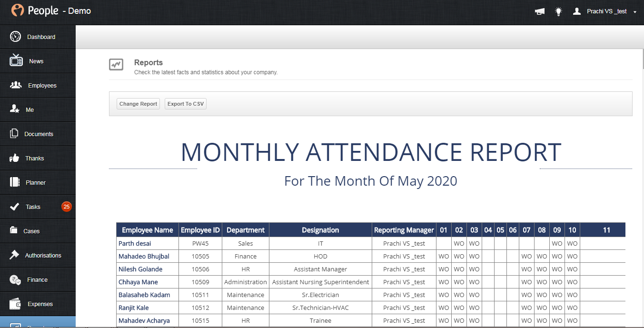Screen dimensions: 644x328
Task: Click the Thanks thumbs-up icon
Action: point(14,158)
